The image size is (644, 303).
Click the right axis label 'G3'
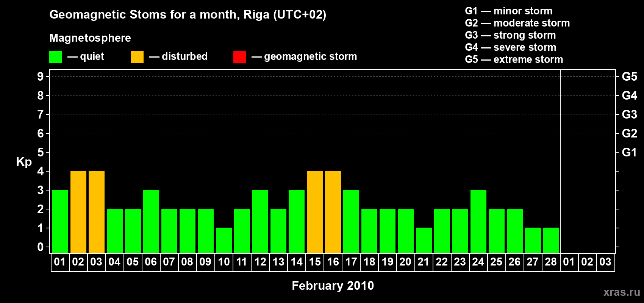pos(630,114)
